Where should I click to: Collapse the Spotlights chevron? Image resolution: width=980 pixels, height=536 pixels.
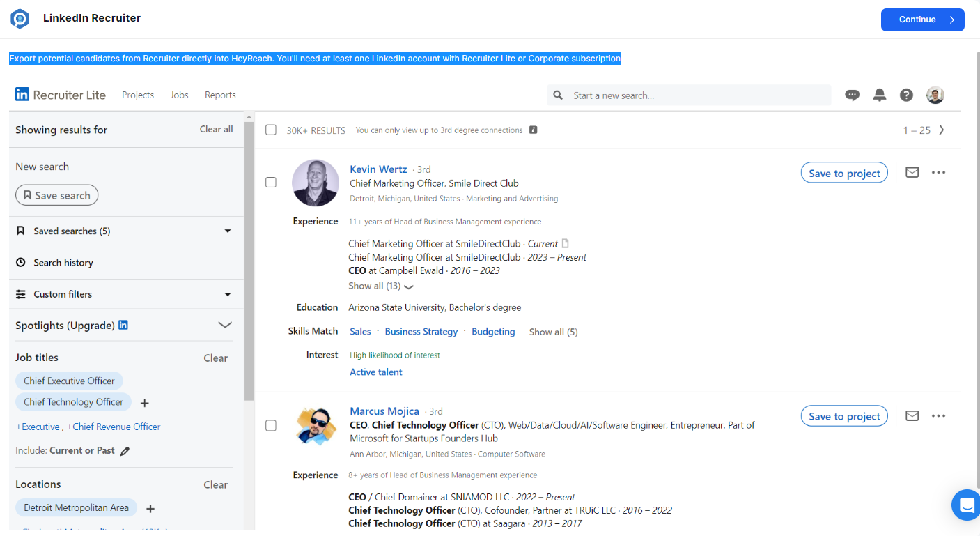click(225, 325)
